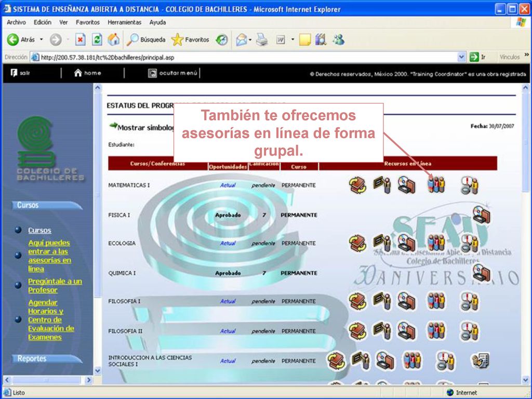Open the Archivo menu

pyautogui.click(x=16, y=22)
